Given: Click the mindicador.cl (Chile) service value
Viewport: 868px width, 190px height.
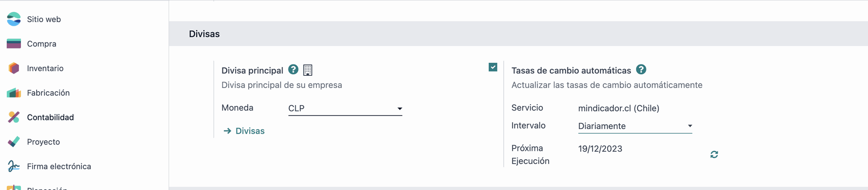Looking at the screenshot, I should tap(619, 108).
